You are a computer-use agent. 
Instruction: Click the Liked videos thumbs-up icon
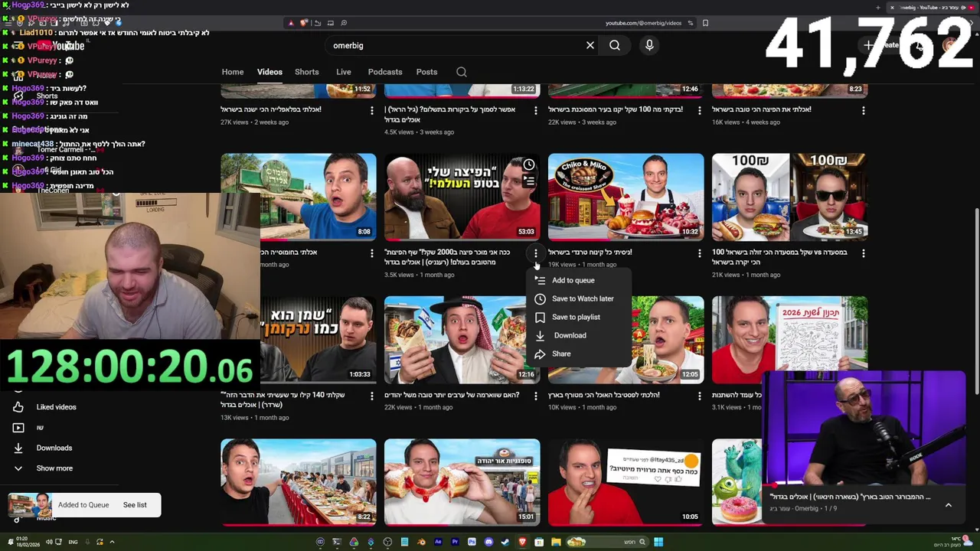pos(18,407)
